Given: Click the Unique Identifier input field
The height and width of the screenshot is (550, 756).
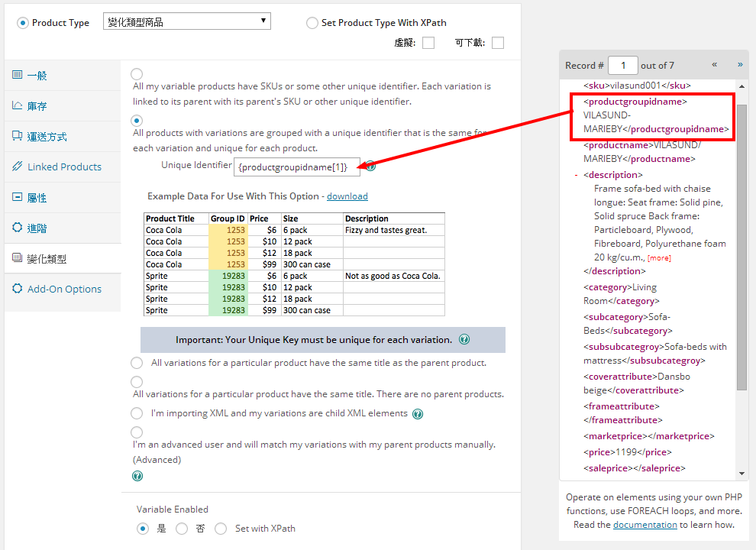Looking at the screenshot, I should 296,167.
